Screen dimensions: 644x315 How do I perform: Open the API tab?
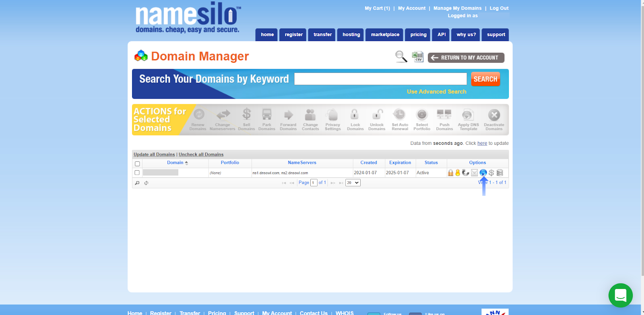[442, 35]
